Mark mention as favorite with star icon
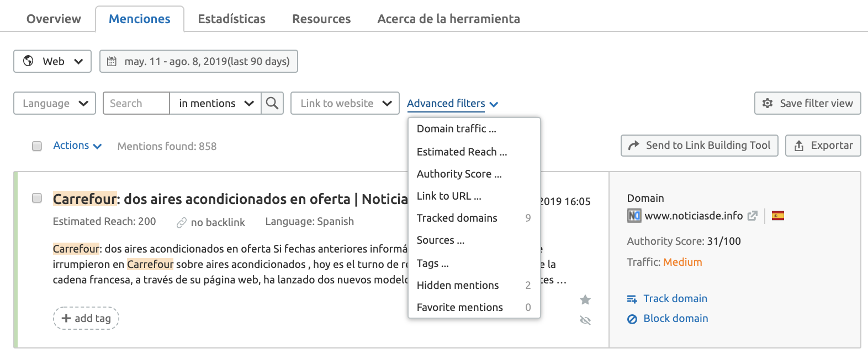The height and width of the screenshot is (354, 868). pos(585,299)
